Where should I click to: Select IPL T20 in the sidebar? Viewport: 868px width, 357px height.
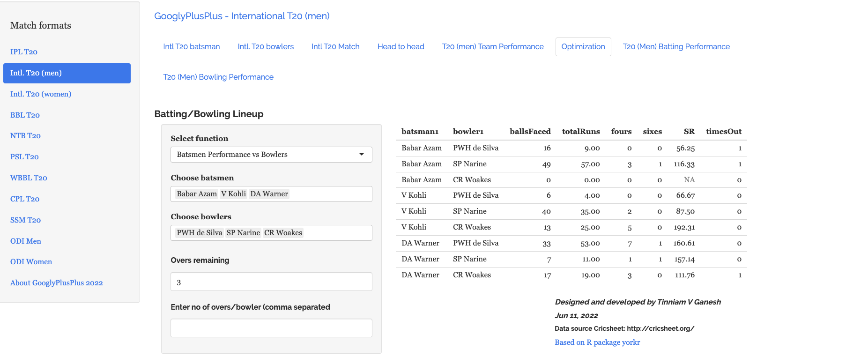point(24,52)
